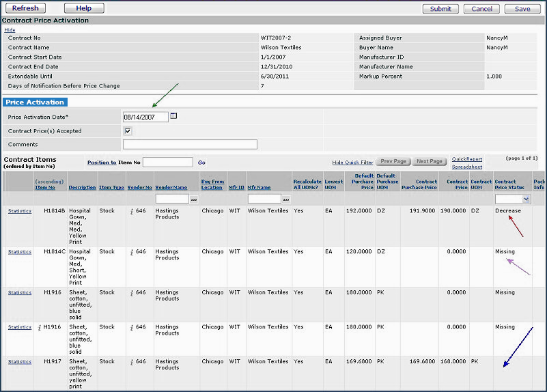Open Statistics link for item H1814B
Viewport: 547px width, 392px height.
tap(20, 211)
